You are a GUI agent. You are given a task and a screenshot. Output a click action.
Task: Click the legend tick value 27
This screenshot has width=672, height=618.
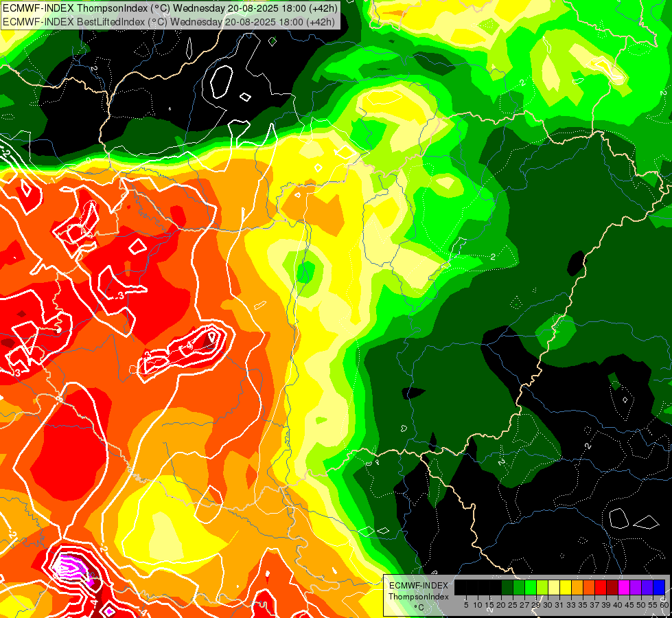[x=524, y=605]
